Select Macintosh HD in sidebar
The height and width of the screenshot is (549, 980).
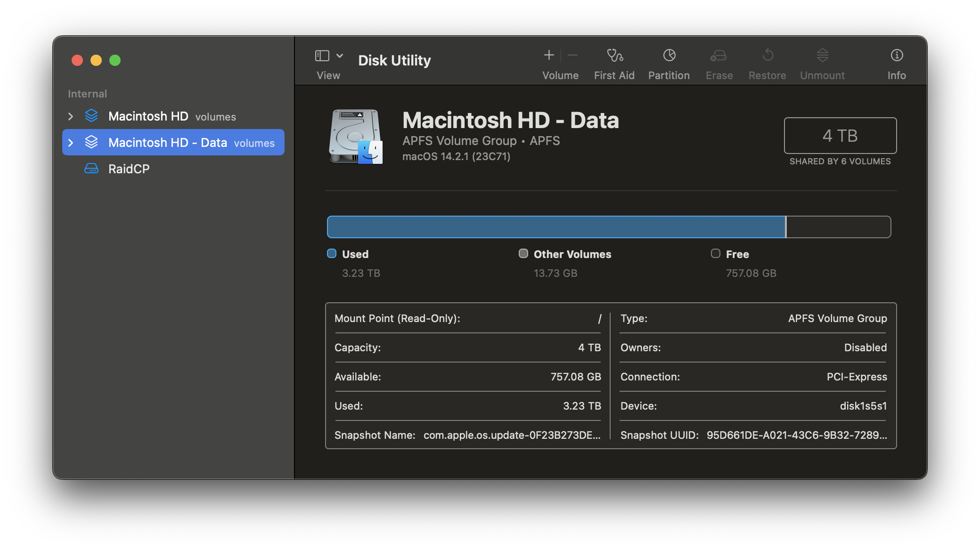148,116
